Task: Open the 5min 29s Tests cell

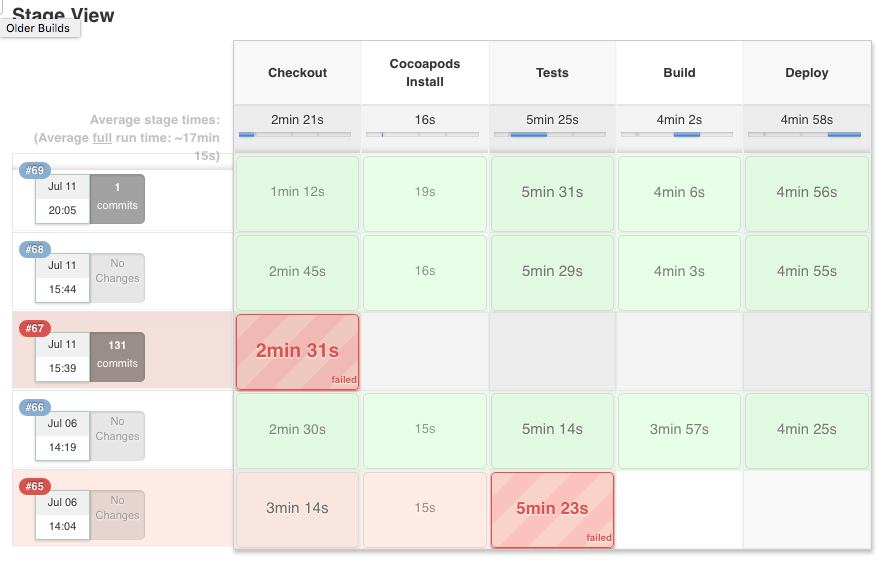Action: pyautogui.click(x=552, y=273)
